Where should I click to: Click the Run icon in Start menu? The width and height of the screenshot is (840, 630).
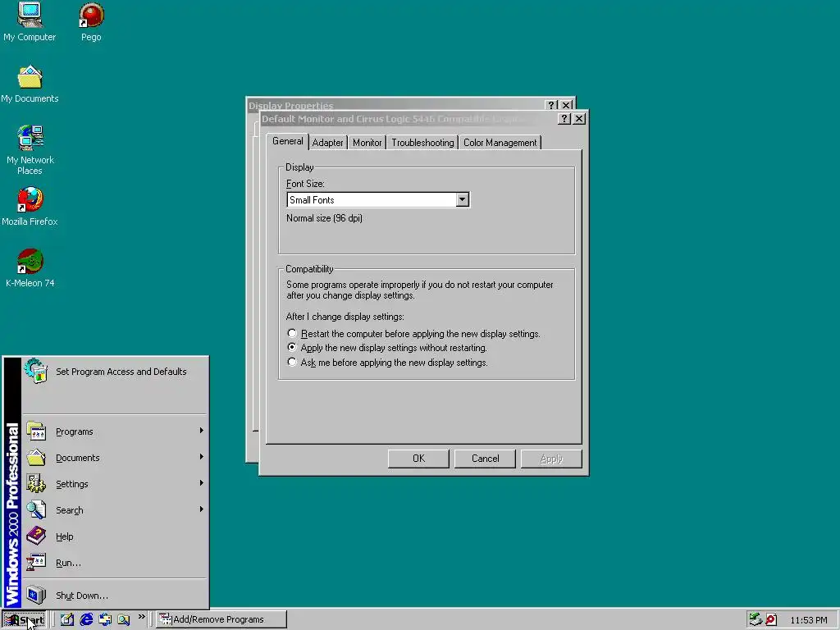[x=36, y=563]
